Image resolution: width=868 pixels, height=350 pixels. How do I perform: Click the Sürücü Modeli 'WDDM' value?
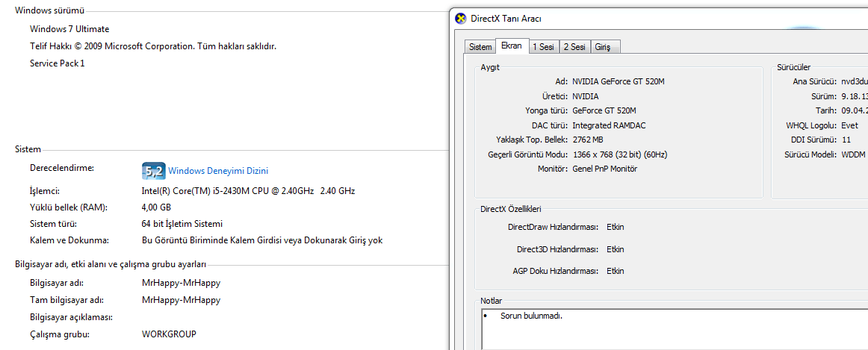click(854, 154)
